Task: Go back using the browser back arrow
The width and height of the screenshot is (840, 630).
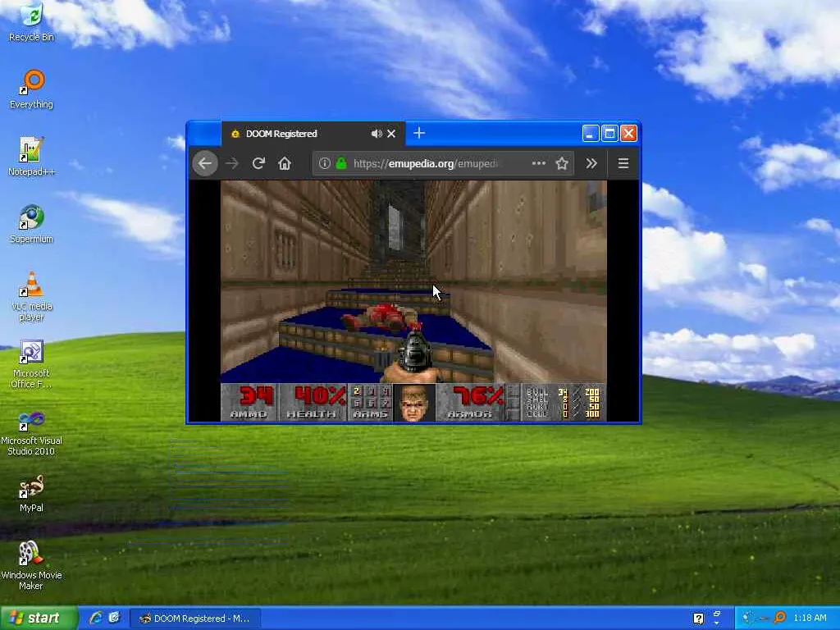Action: point(205,163)
